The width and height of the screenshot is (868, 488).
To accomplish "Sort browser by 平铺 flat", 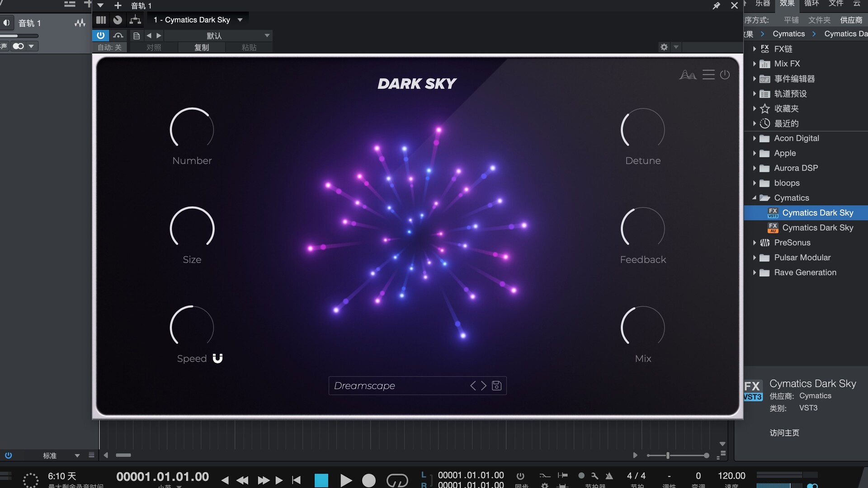I will click(791, 20).
